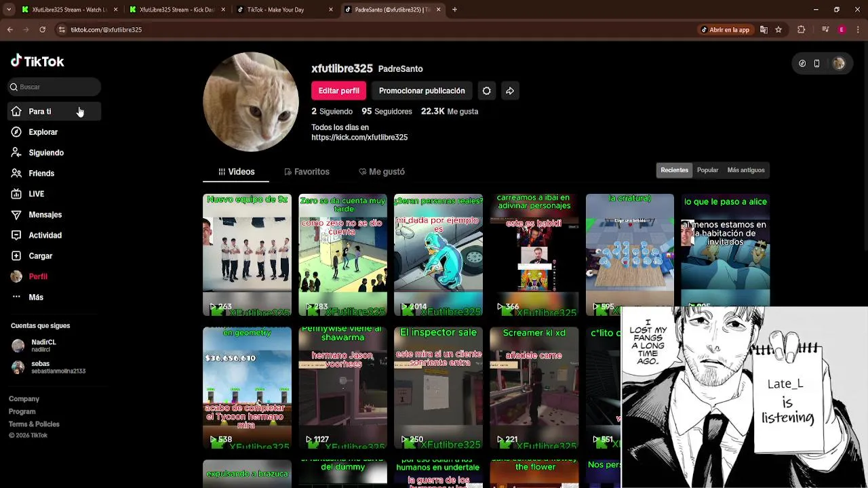The image size is (868, 488).
Task: Open the media control icon in toolbar
Action: (x=825, y=30)
